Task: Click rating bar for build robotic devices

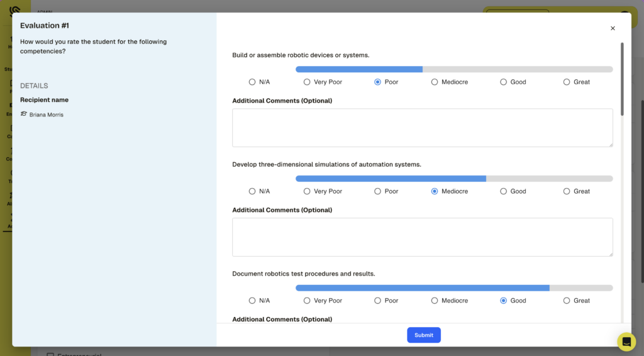Action: tap(453, 69)
